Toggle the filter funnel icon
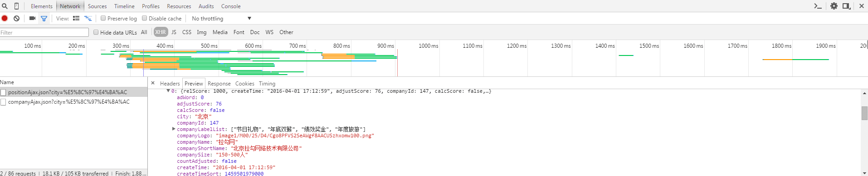868x176 pixels. (x=44, y=19)
